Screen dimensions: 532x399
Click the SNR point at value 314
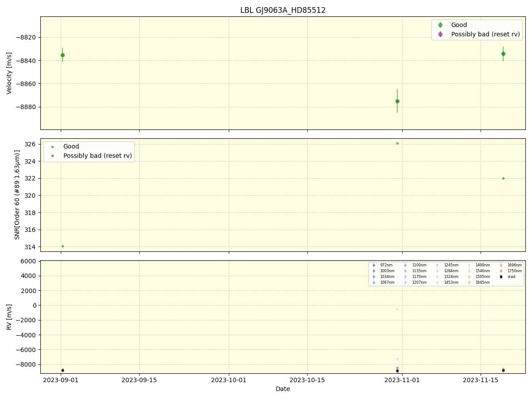[63, 246]
